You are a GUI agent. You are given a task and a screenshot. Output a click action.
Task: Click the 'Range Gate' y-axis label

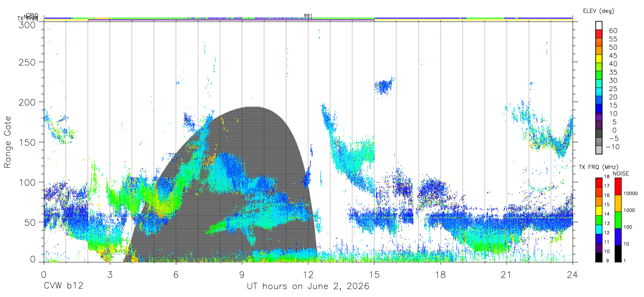tap(8, 142)
